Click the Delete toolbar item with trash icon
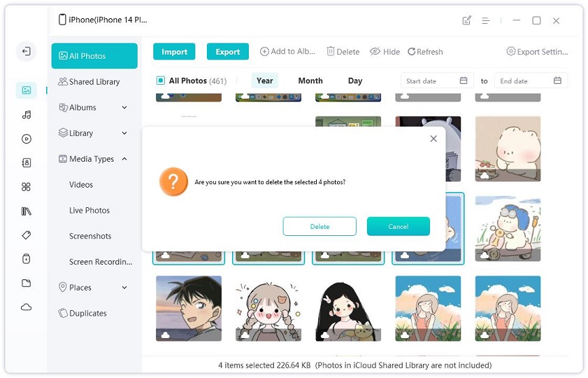Screen dimensions: 588x378 click(x=343, y=51)
